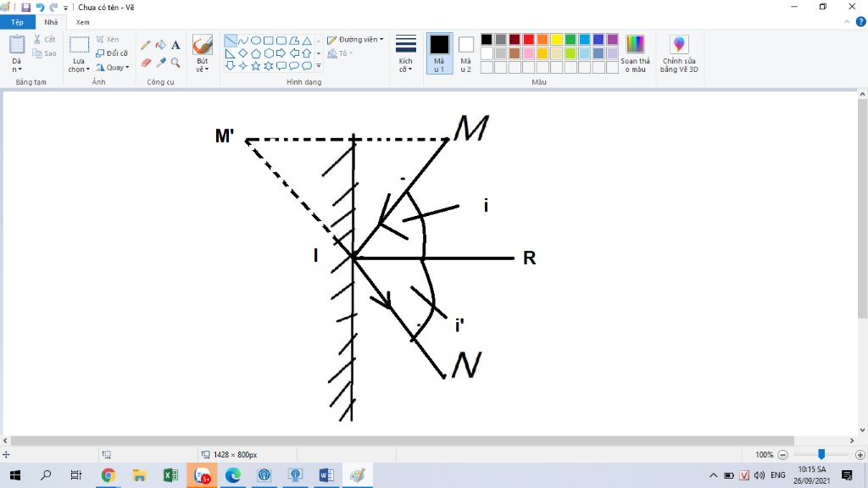Open the Quay rotate dropdown

(x=113, y=68)
